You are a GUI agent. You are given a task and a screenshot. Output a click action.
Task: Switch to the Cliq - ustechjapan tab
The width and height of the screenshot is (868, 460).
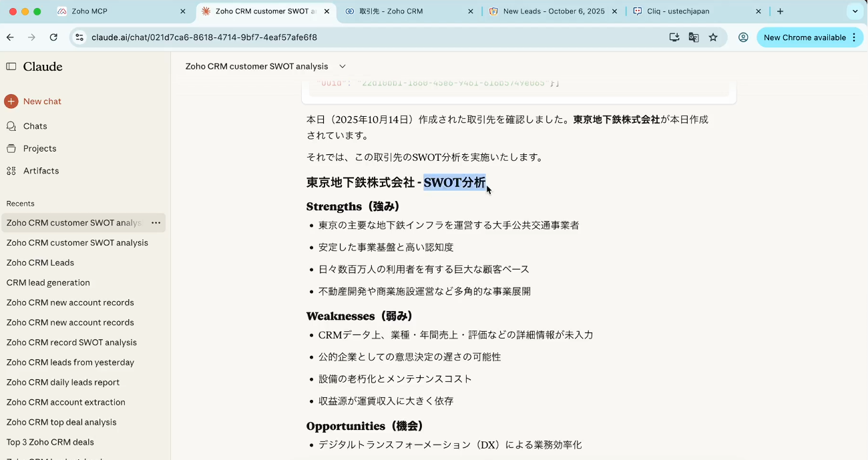(x=698, y=11)
